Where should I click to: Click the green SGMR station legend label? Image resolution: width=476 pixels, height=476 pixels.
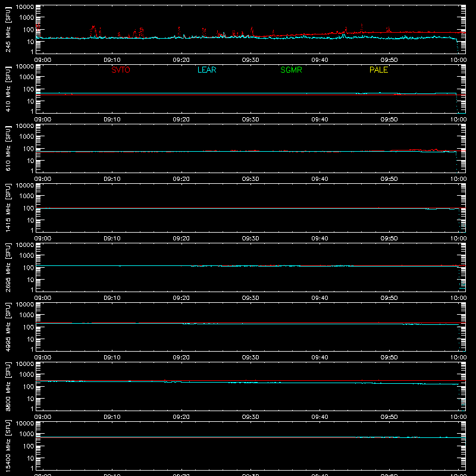point(291,70)
